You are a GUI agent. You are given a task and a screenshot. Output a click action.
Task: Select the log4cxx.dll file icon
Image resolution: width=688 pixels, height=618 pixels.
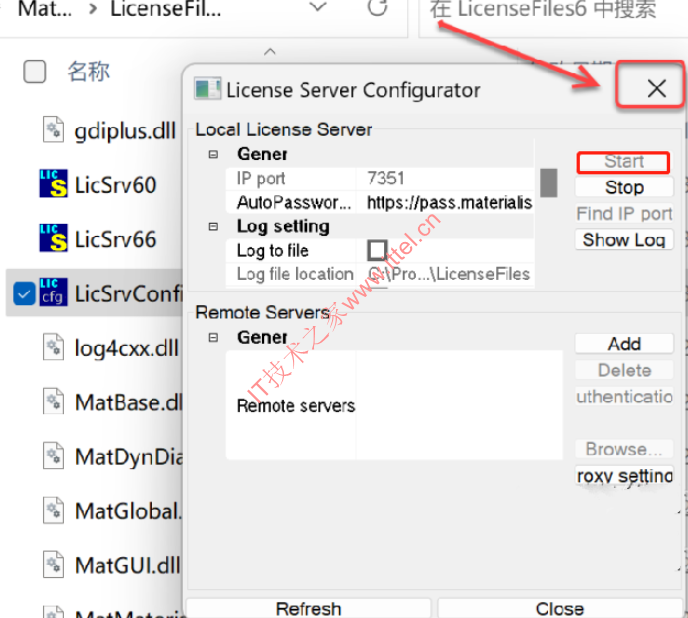point(54,347)
